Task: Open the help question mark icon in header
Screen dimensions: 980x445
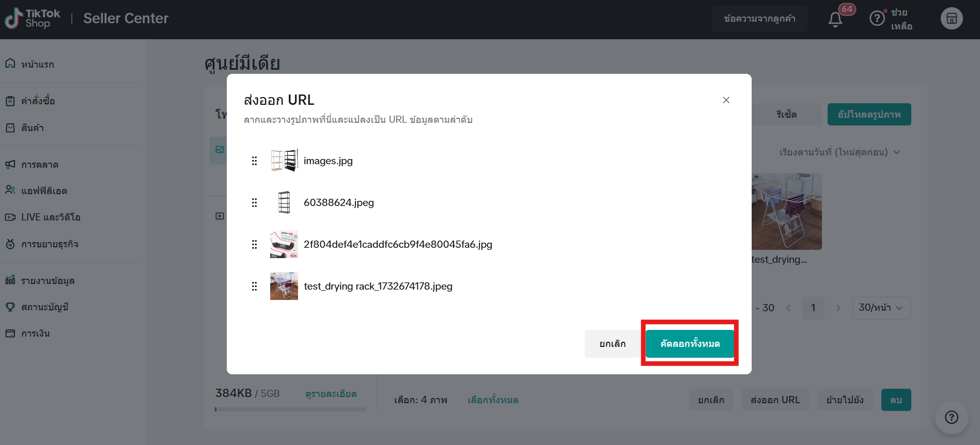Action: pos(877,19)
